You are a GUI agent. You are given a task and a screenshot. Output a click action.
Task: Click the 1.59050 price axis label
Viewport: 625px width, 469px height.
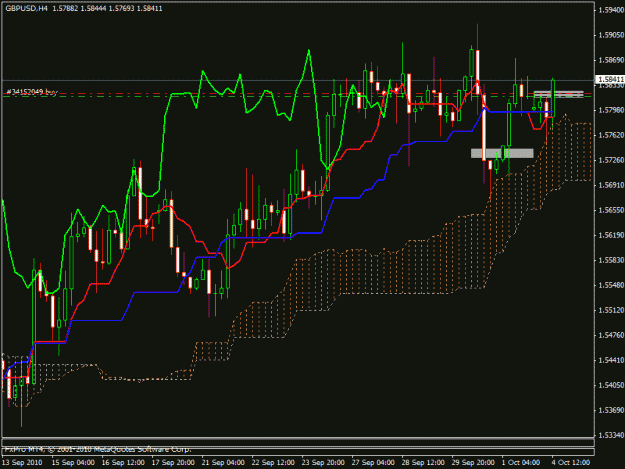(x=611, y=35)
